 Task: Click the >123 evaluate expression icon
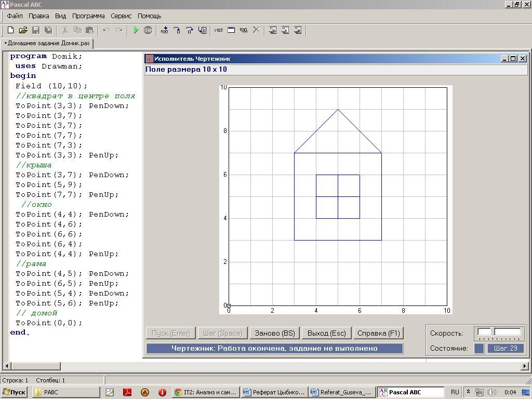point(218,30)
